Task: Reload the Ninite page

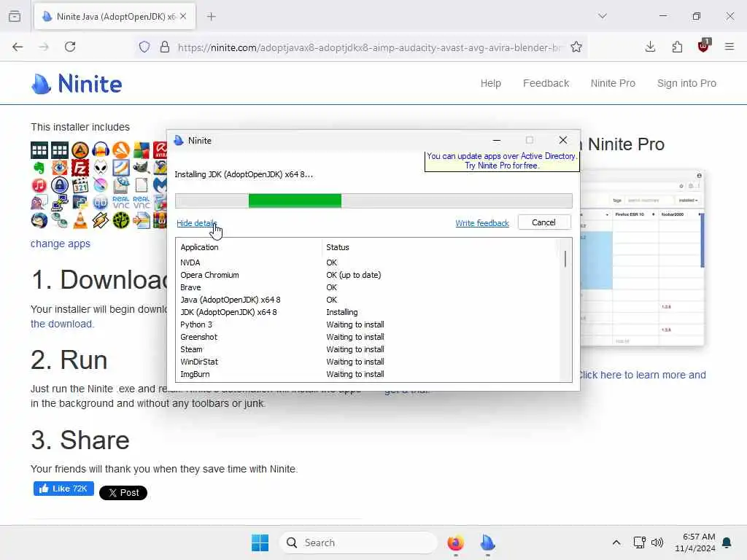Action: point(70,47)
